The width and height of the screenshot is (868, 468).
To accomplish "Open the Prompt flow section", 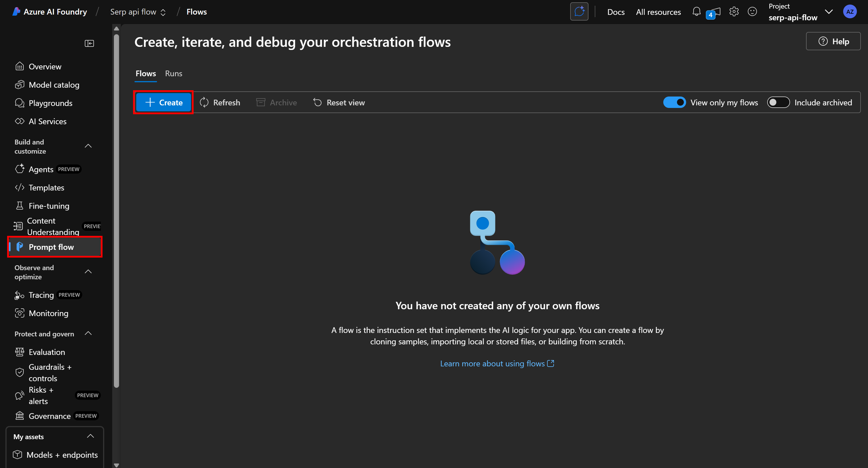I will (51, 247).
